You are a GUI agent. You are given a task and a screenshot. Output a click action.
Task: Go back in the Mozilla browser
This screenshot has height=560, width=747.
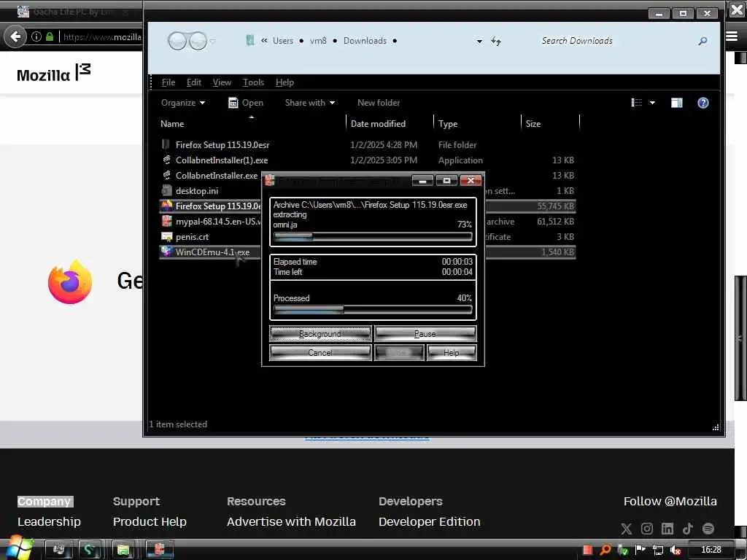[x=15, y=36]
